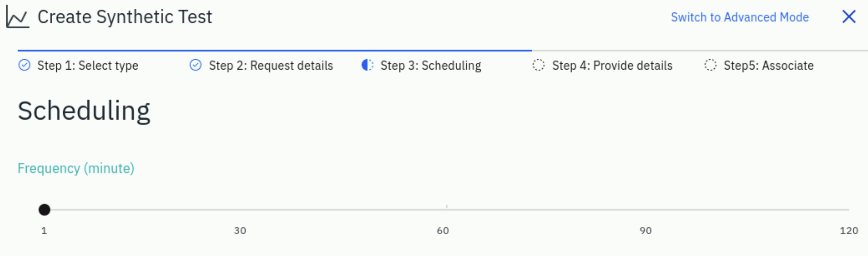Screen dimensions: 868x256
Task: Click the 120 label at slider end
Action: click(x=849, y=231)
